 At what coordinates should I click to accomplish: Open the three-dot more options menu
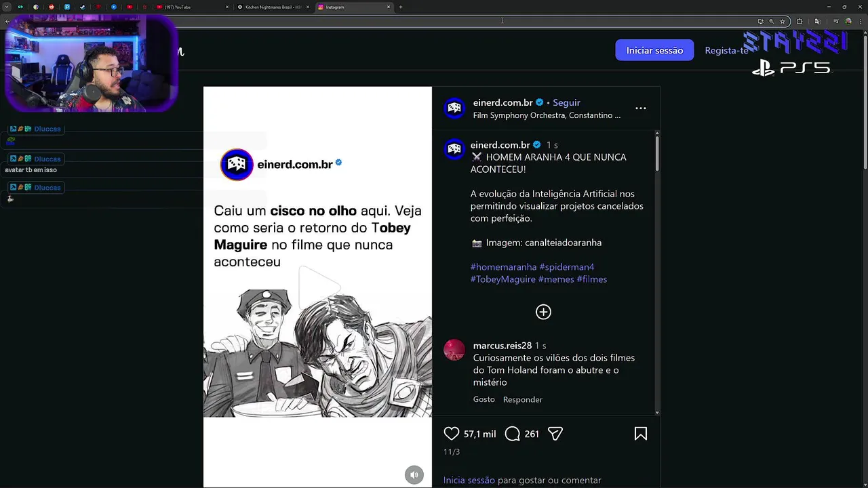pyautogui.click(x=641, y=108)
